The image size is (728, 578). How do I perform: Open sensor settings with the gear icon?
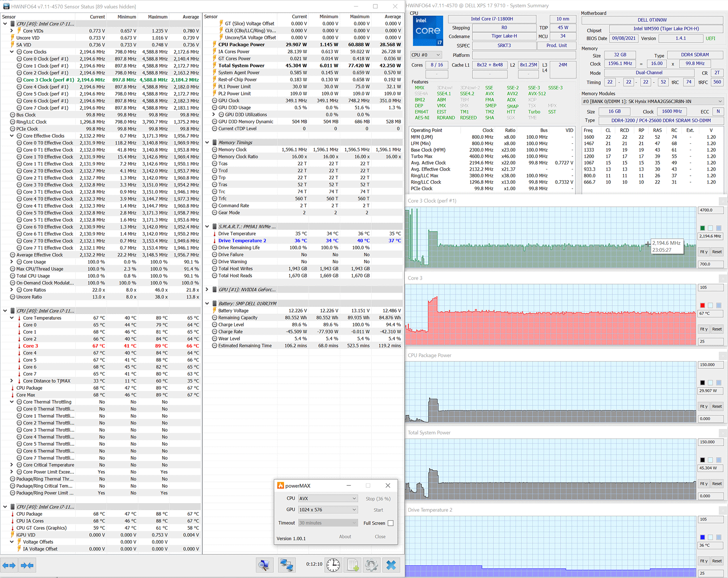[371, 565]
